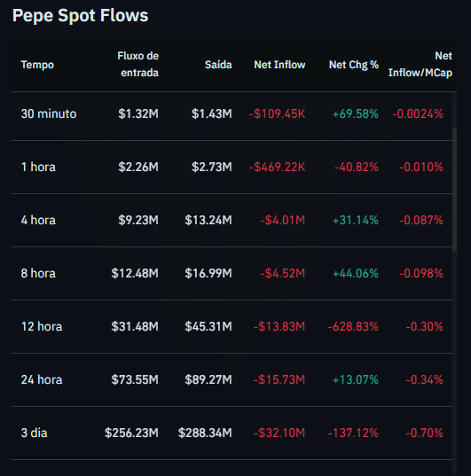
Task: Click the Fluxo de entrada column header
Action: [x=138, y=65]
